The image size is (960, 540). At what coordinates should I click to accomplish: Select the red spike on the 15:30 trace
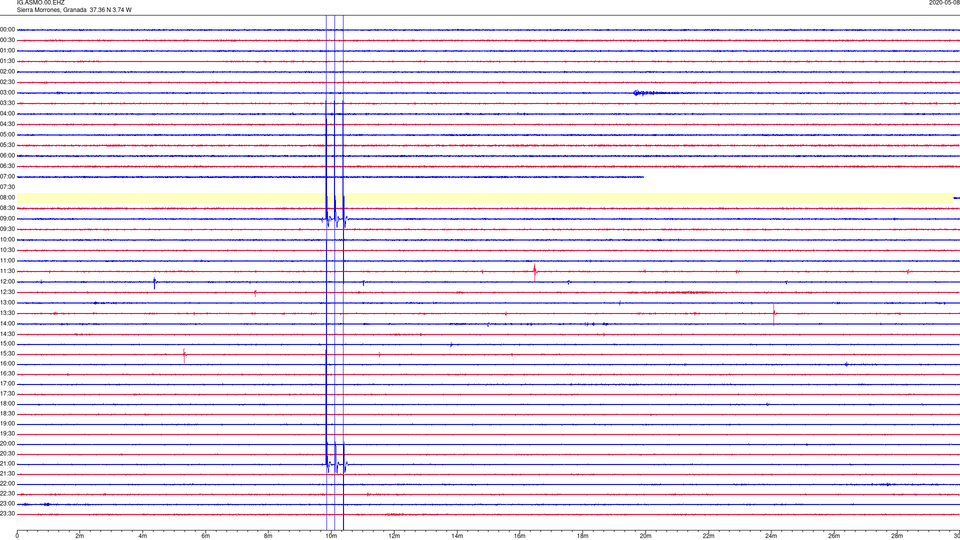(x=184, y=354)
